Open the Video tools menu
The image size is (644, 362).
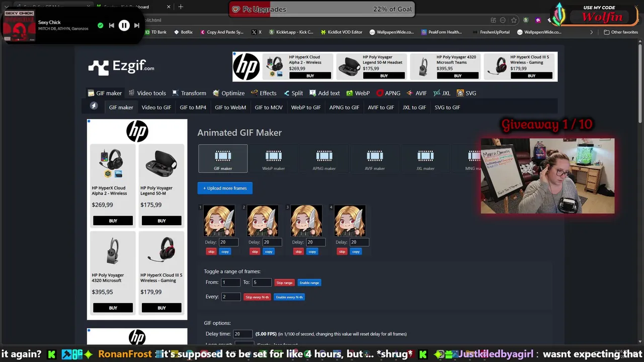click(x=147, y=93)
